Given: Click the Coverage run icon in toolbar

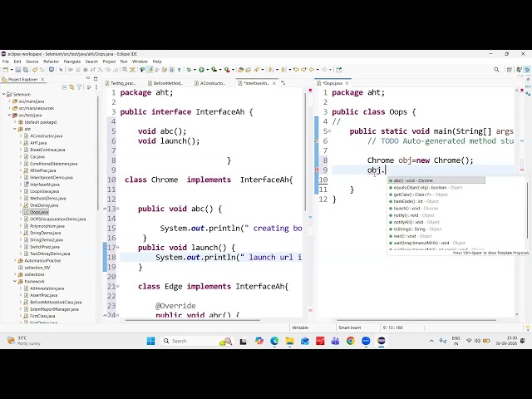Looking at the screenshot, I should [214, 70].
